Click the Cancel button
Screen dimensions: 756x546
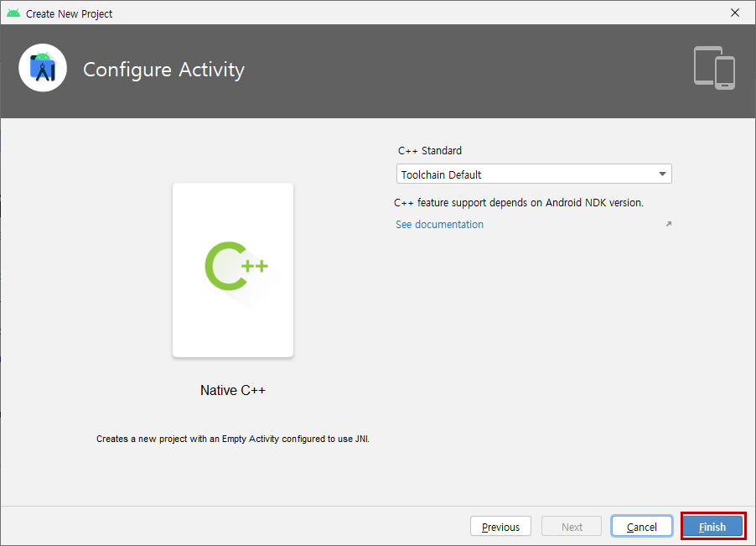(642, 526)
